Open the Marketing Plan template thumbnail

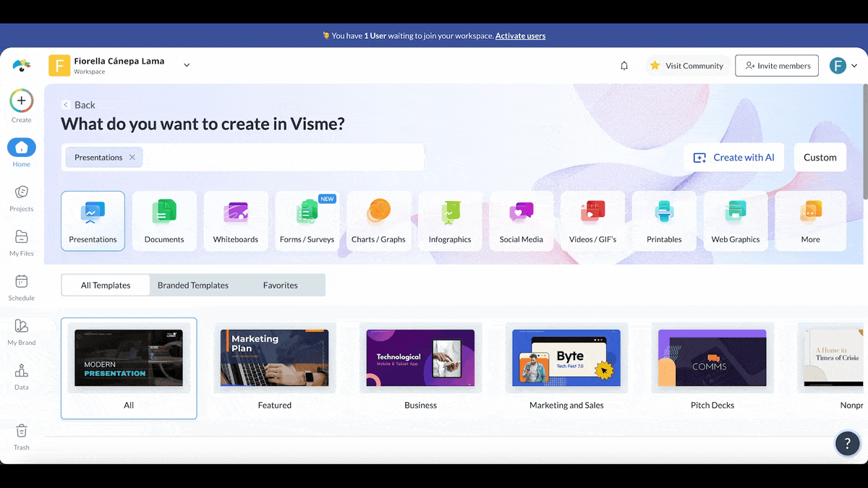point(274,357)
